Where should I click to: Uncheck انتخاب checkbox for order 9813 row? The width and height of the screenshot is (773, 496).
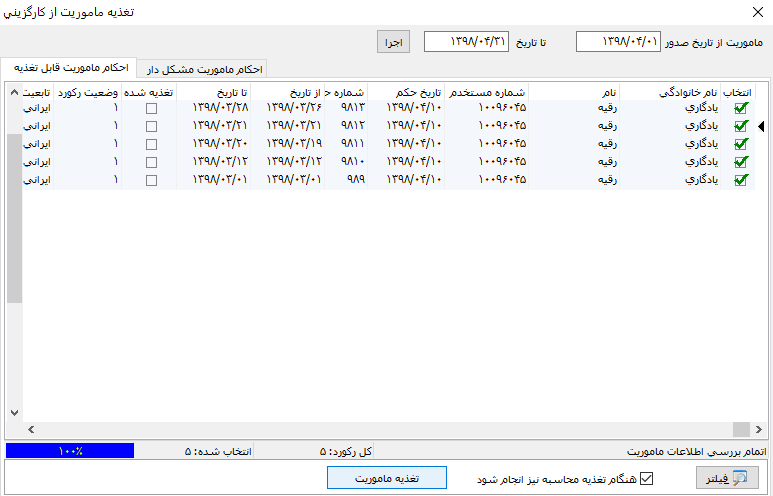click(740, 108)
